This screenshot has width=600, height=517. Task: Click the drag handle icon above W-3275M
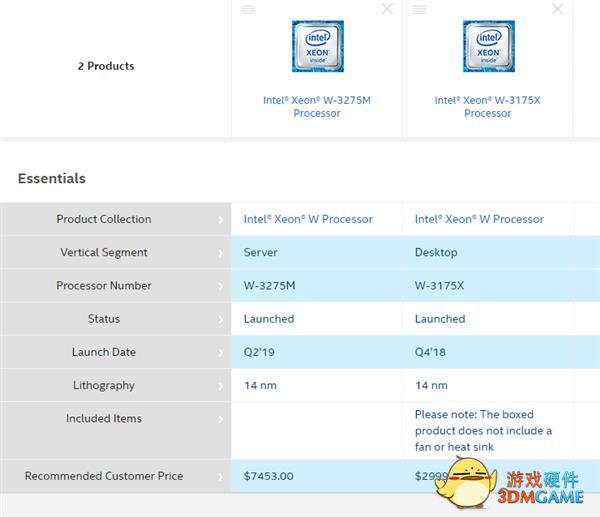point(248,9)
